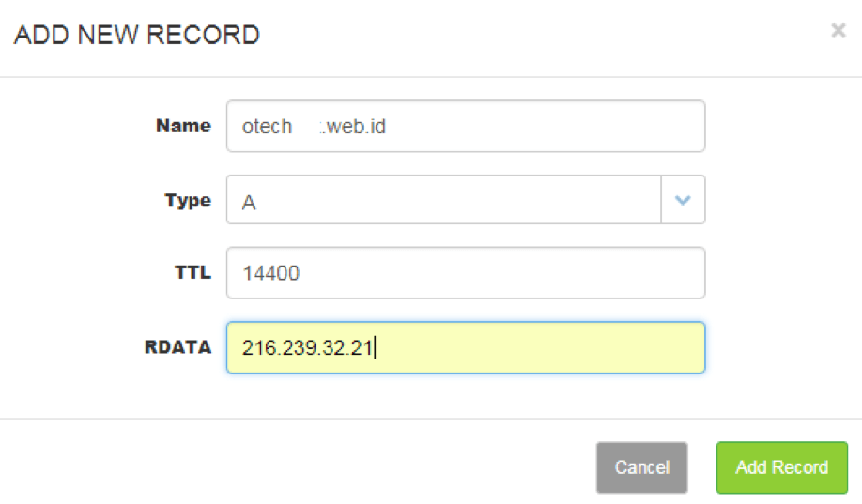862x504 pixels.
Task: Close the Add New Record dialog
Action: [x=838, y=31]
